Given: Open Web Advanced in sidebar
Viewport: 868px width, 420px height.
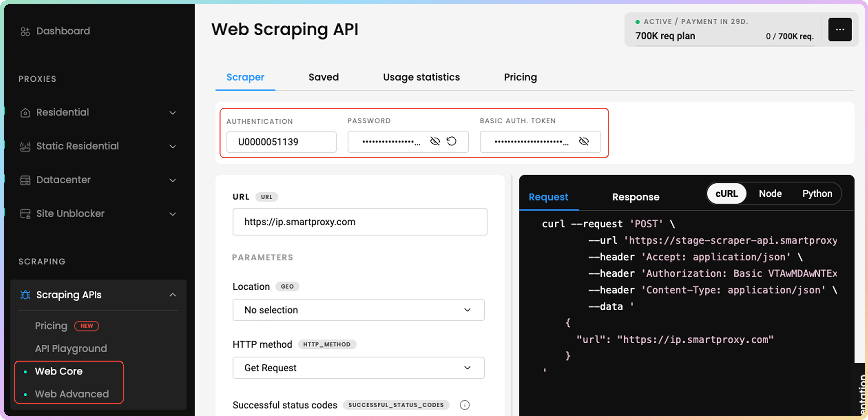Looking at the screenshot, I should tap(72, 394).
